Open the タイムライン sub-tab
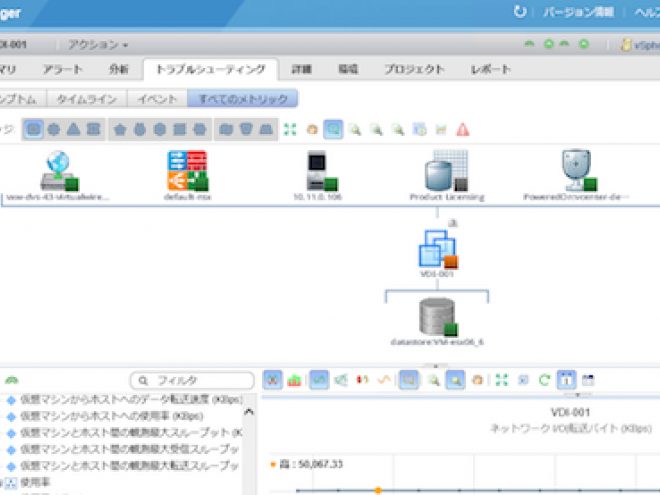The height and width of the screenshot is (495, 660). coord(87,99)
